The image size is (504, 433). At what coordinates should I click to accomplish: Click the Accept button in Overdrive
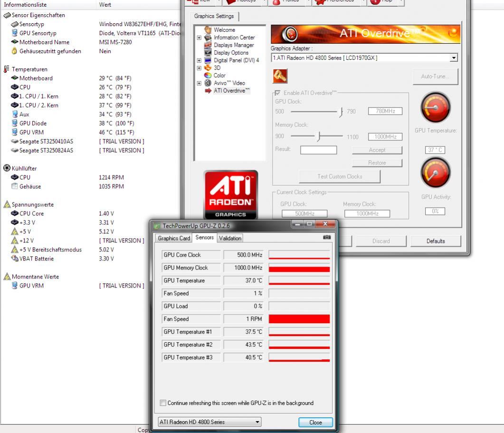click(x=377, y=150)
